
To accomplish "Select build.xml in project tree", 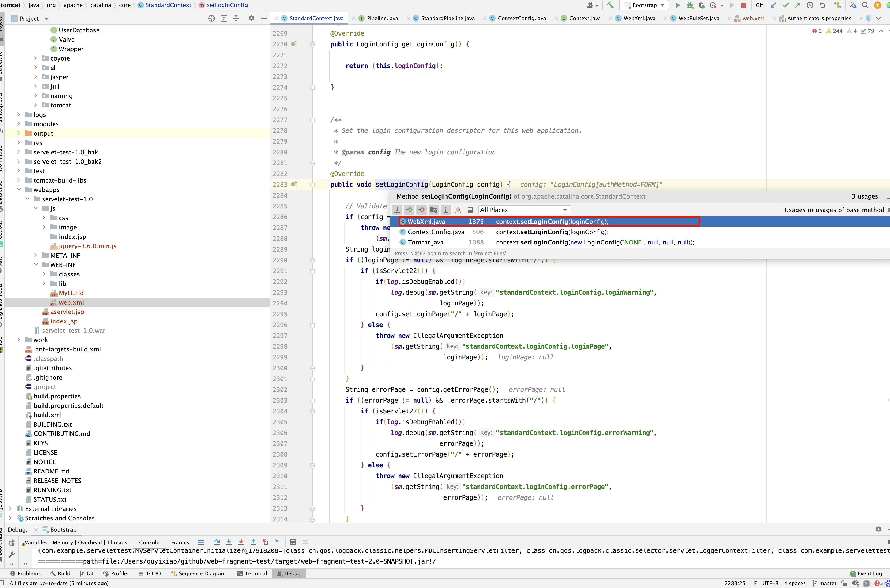I will pyautogui.click(x=48, y=415).
